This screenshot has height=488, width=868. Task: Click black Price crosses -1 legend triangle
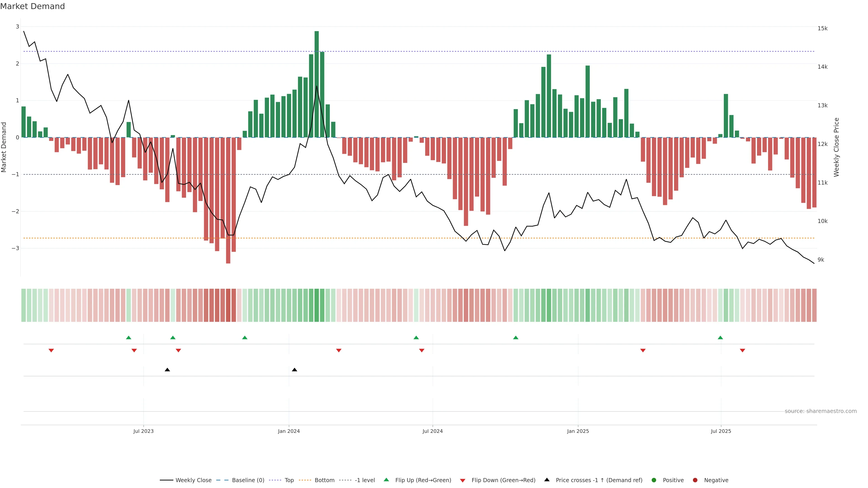tap(547, 480)
